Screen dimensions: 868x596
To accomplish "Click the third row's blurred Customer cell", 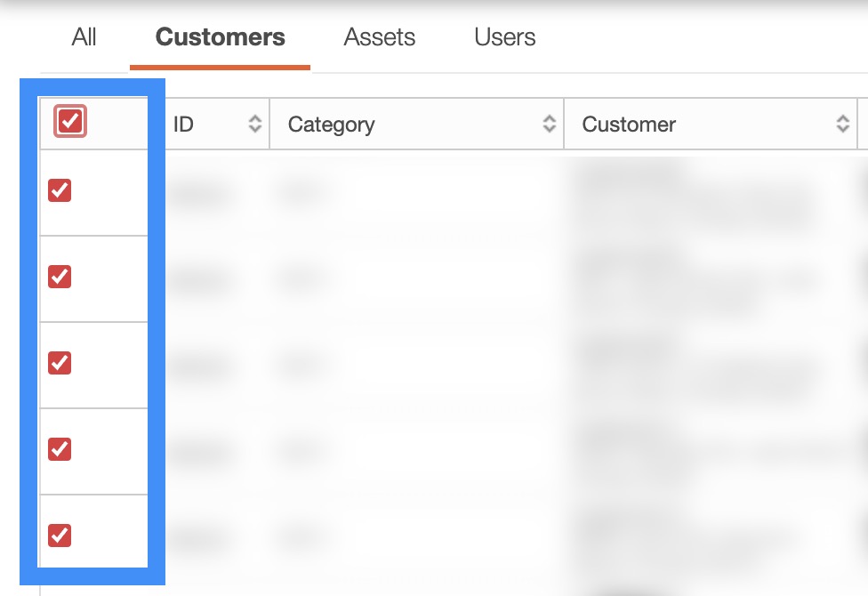I will 694,366.
